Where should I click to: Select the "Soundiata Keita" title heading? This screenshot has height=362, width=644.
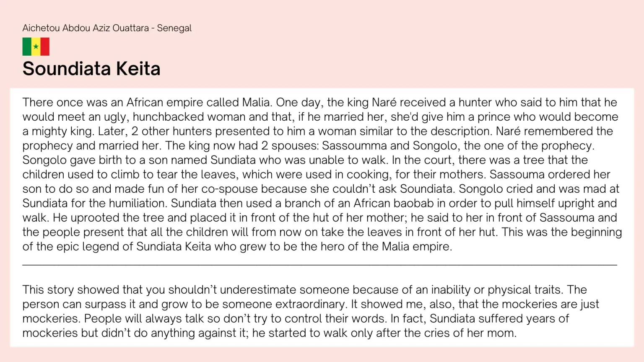pyautogui.click(x=91, y=69)
